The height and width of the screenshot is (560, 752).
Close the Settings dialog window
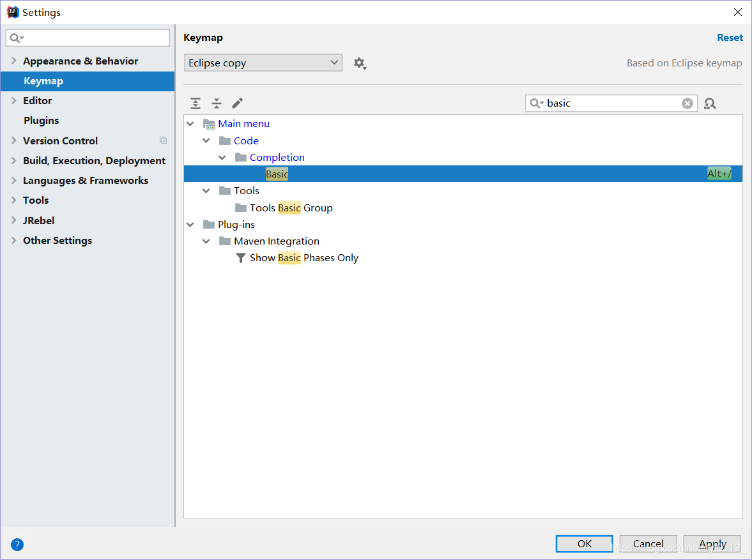737,12
